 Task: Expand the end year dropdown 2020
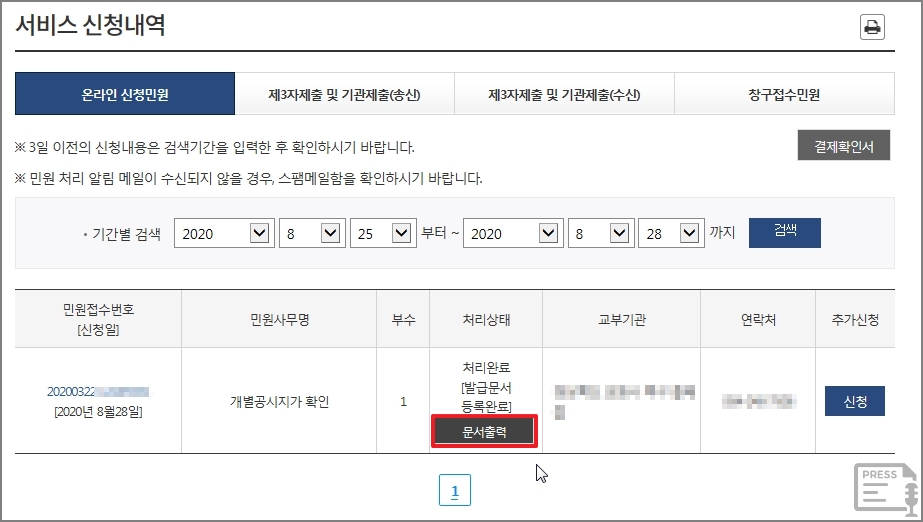[x=513, y=233]
